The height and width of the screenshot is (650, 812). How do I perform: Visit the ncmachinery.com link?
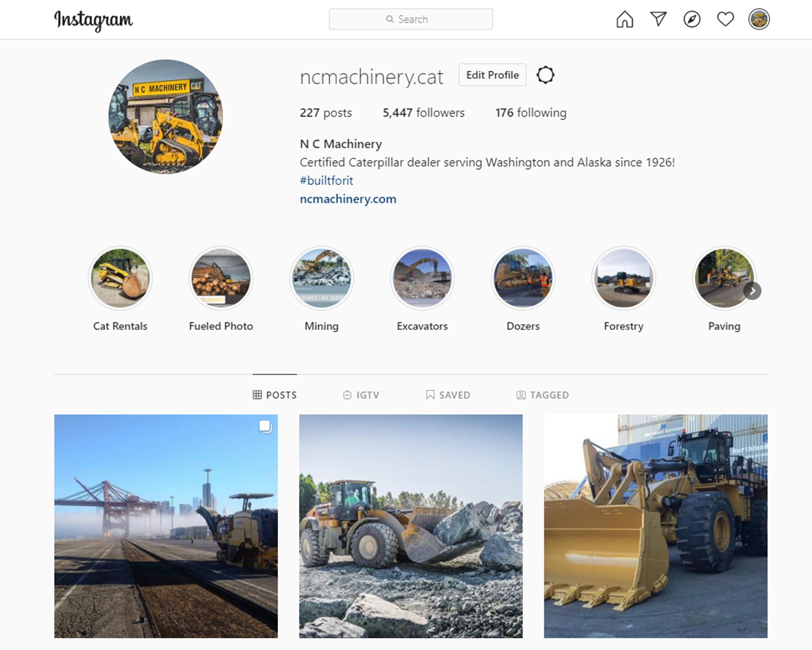pos(348,199)
